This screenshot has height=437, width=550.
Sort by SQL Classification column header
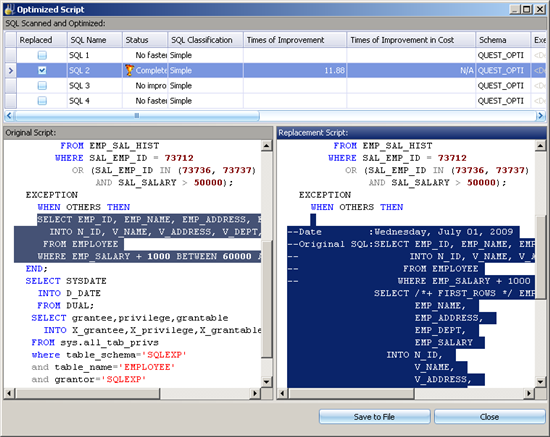tap(206, 40)
